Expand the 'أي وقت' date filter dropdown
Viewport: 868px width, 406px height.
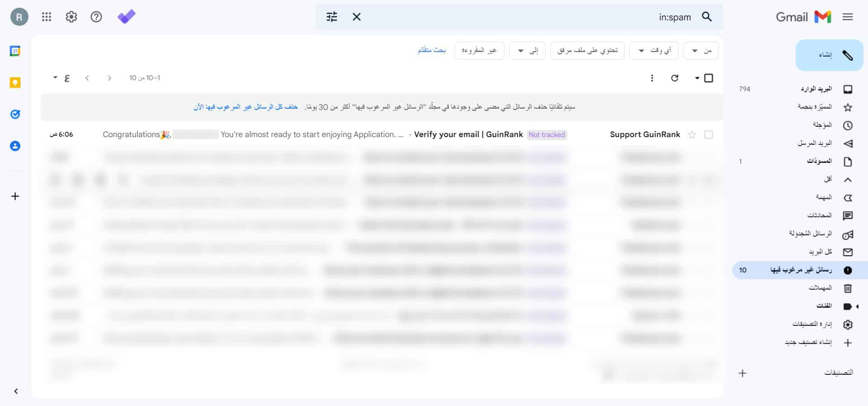[x=654, y=50]
